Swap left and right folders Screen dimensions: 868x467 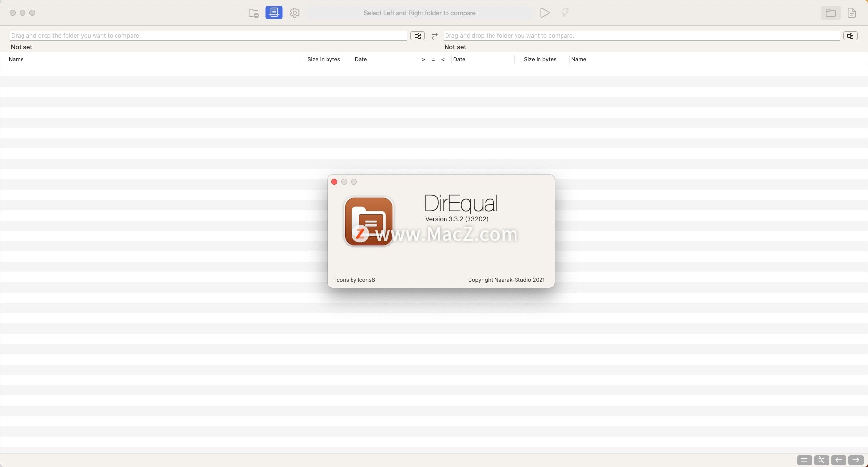[x=435, y=36]
